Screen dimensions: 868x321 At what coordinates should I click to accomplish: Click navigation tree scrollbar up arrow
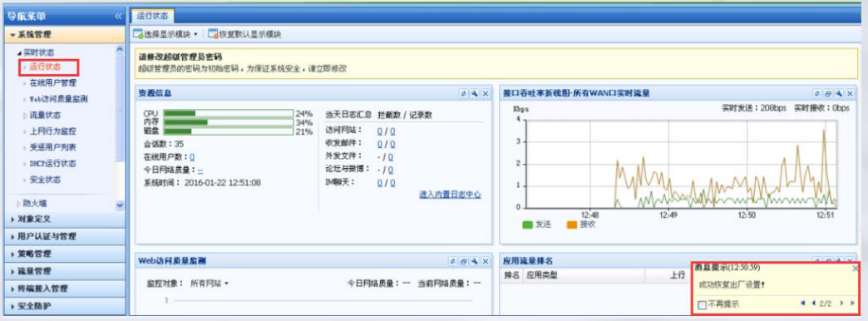pos(120,49)
